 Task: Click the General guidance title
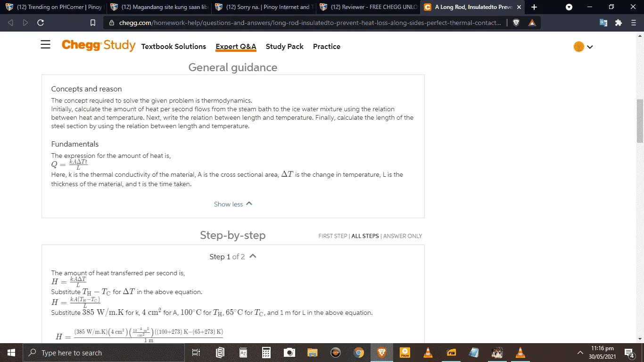(233, 67)
